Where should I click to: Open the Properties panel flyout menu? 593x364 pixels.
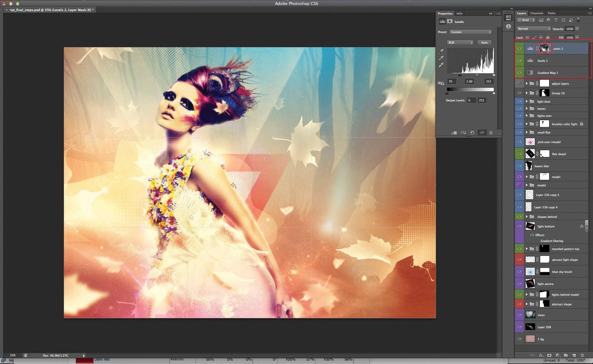pos(498,14)
